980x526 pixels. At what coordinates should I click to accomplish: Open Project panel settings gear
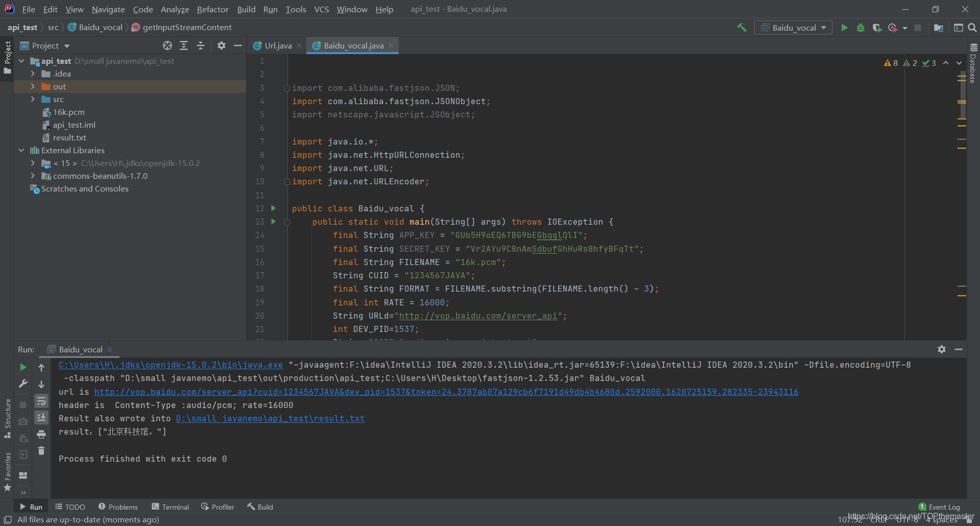click(x=221, y=45)
